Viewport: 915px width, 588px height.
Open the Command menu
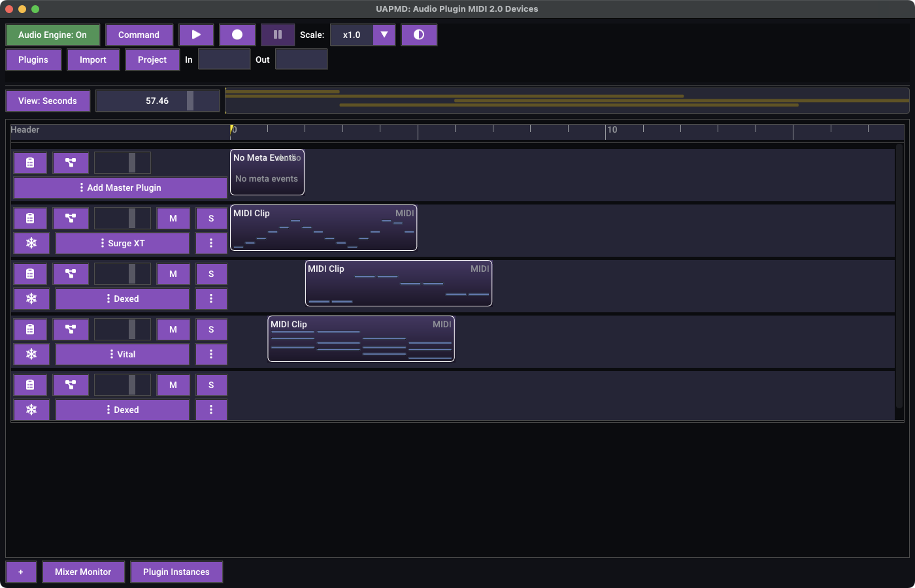pyautogui.click(x=139, y=35)
